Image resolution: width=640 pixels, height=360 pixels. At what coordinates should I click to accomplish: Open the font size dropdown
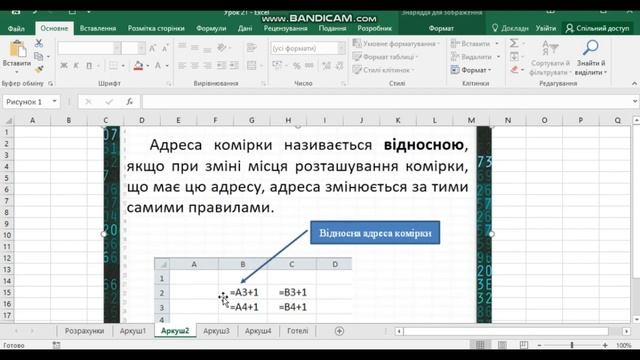click(141, 48)
